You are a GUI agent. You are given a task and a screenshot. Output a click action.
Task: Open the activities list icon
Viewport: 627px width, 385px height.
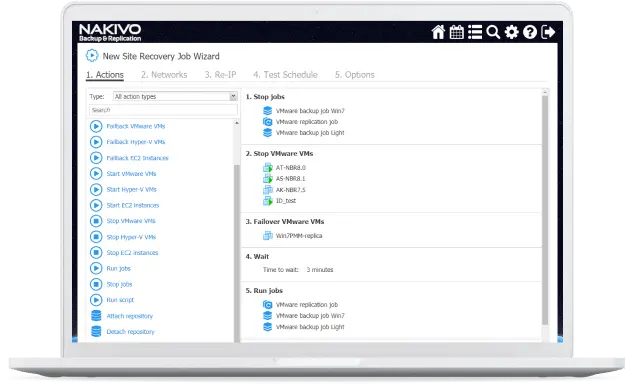(x=475, y=32)
